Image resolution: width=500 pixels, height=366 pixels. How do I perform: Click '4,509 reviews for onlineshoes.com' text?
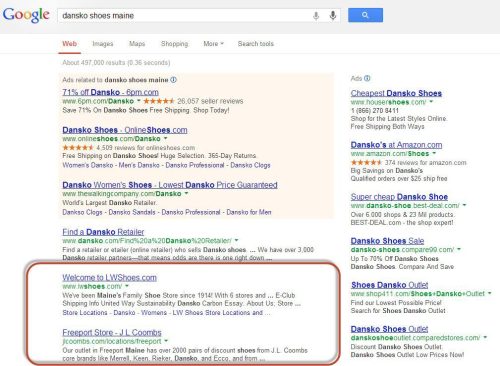click(146, 147)
